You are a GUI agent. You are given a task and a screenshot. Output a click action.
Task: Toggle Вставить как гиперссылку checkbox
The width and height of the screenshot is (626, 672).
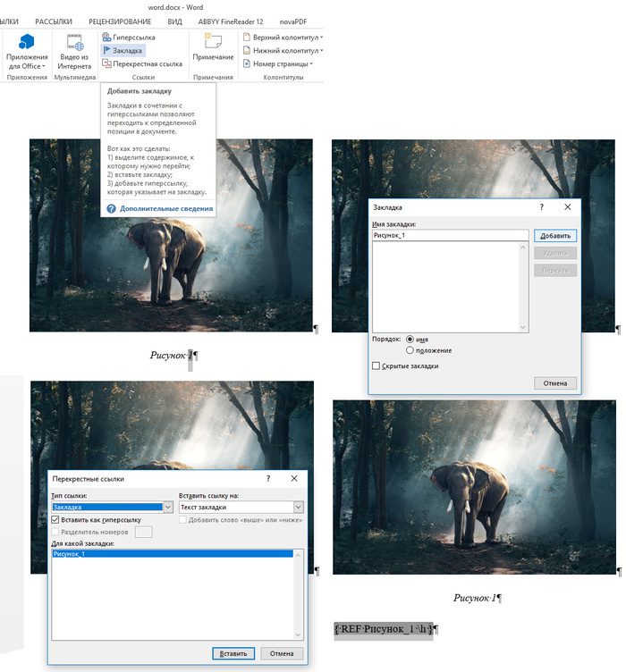pos(55,520)
